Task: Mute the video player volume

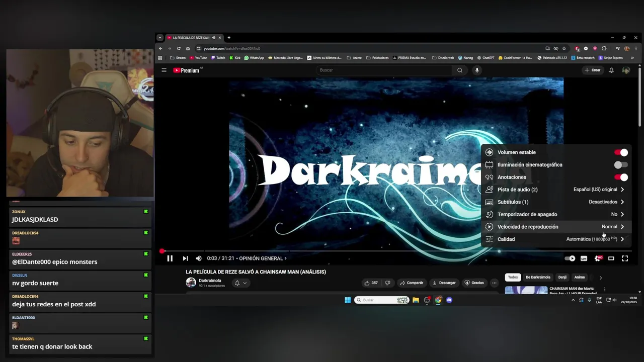Action: [x=199, y=258]
